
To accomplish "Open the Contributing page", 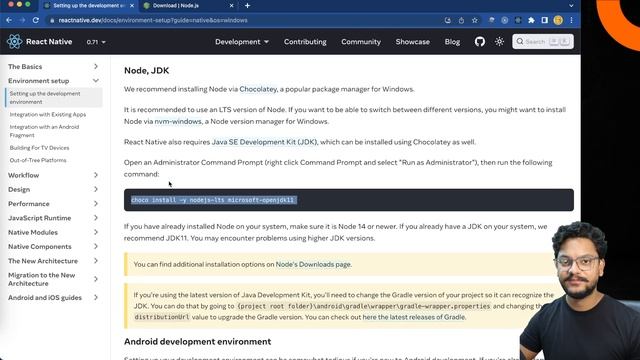I will [305, 42].
